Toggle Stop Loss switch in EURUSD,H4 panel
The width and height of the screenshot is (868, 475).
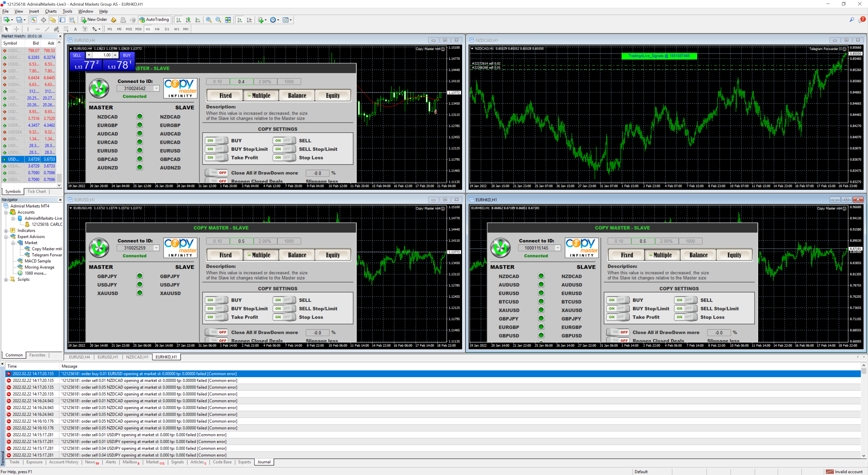coord(284,157)
